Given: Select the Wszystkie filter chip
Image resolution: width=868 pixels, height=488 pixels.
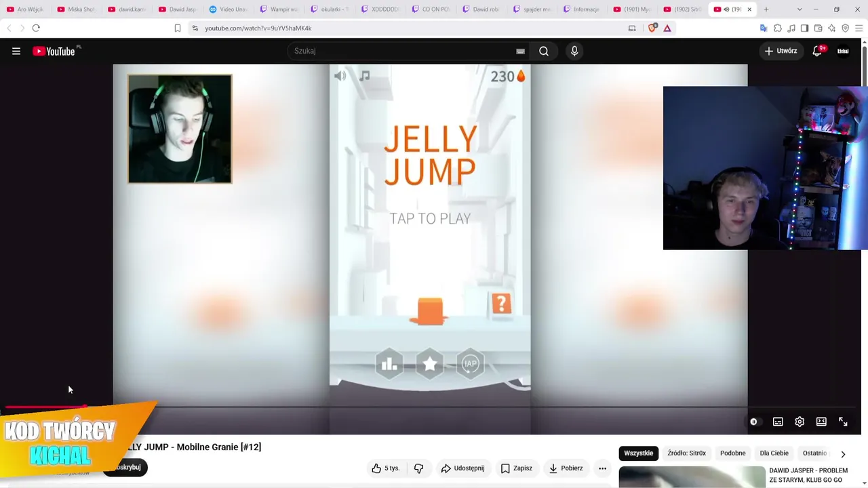Looking at the screenshot, I should pos(639,453).
